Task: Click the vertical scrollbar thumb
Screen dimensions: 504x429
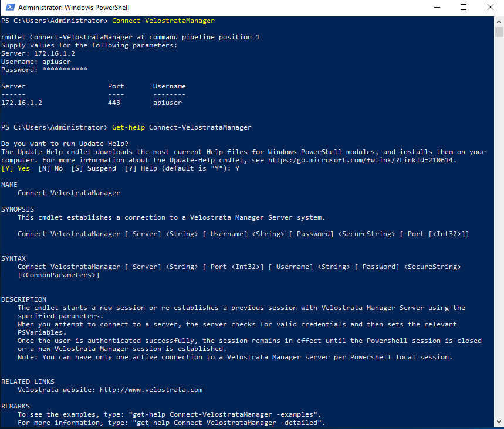Action: tap(499, 32)
